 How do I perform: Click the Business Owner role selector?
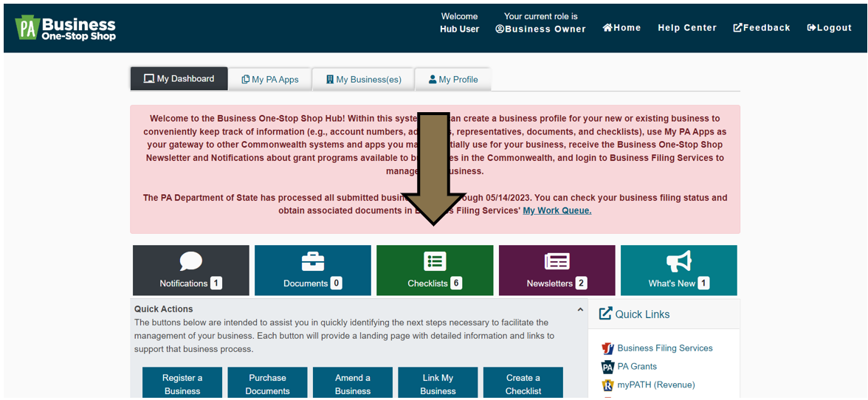[540, 30]
